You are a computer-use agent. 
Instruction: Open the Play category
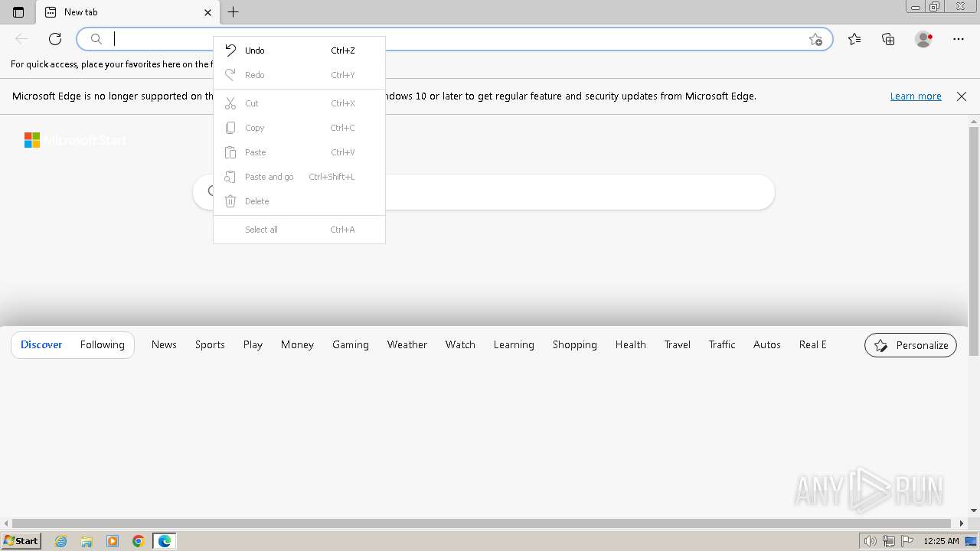(253, 345)
